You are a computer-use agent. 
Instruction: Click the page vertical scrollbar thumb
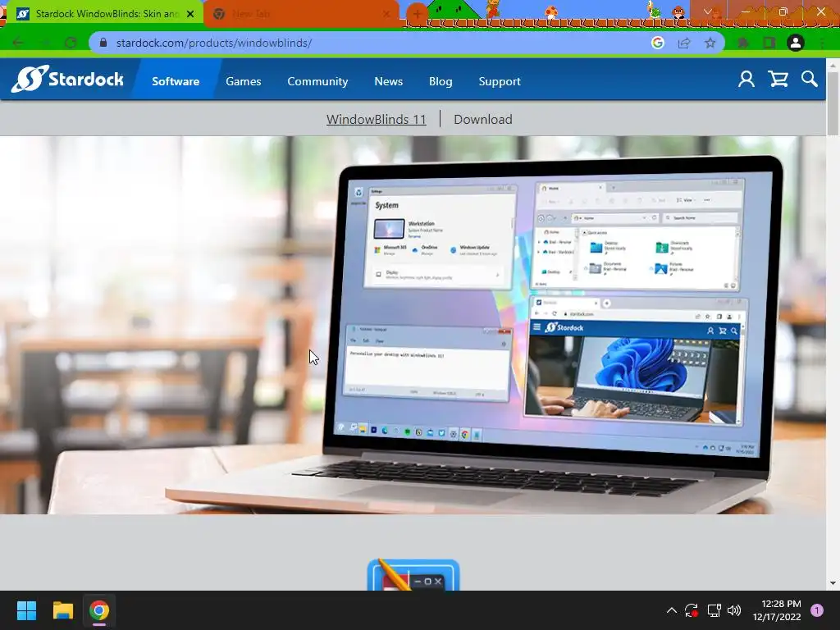833,103
